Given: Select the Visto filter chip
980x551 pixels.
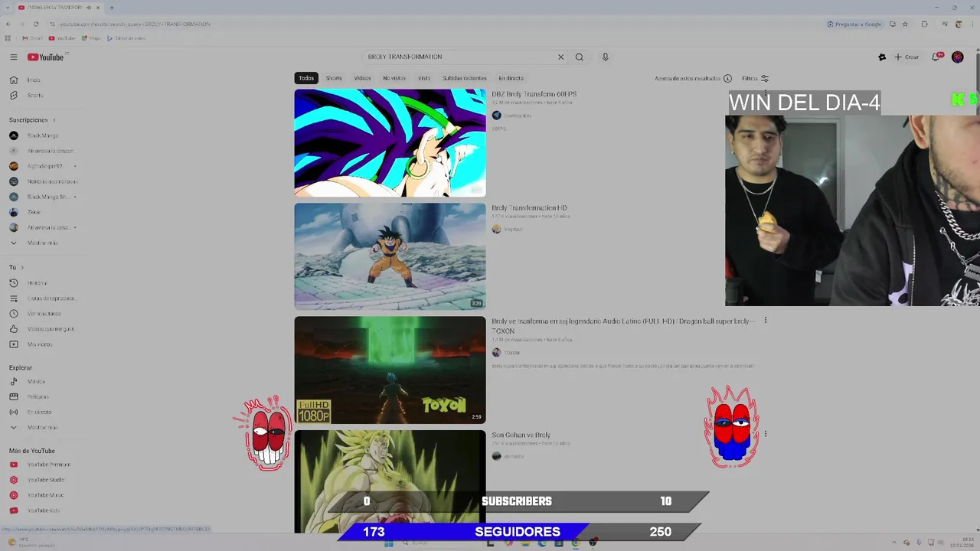Looking at the screenshot, I should (424, 78).
